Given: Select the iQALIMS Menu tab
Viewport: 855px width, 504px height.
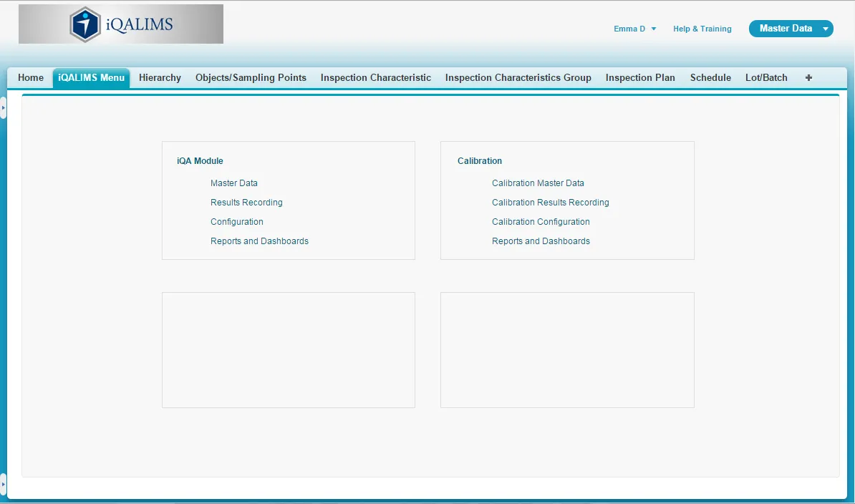Looking at the screenshot, I should (x=91, y=78).
